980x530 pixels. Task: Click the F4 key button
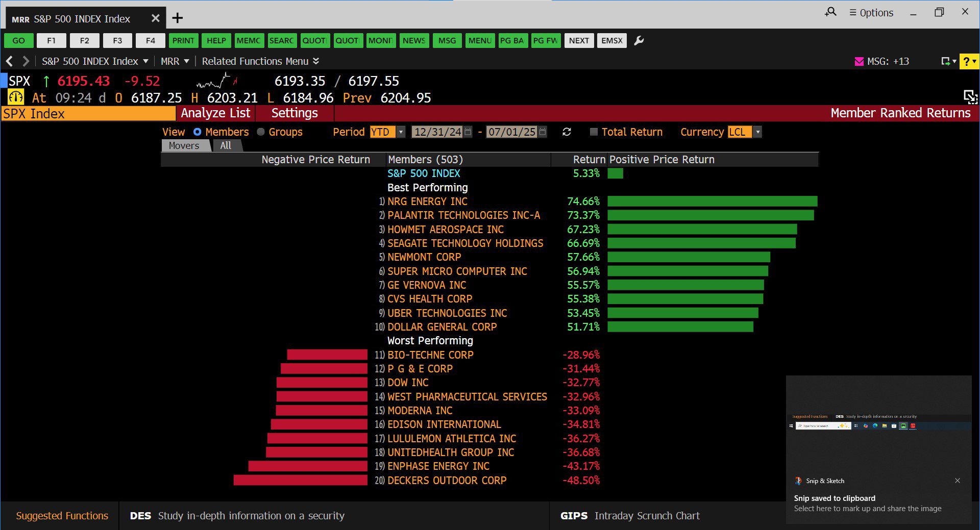pos(151,41)
